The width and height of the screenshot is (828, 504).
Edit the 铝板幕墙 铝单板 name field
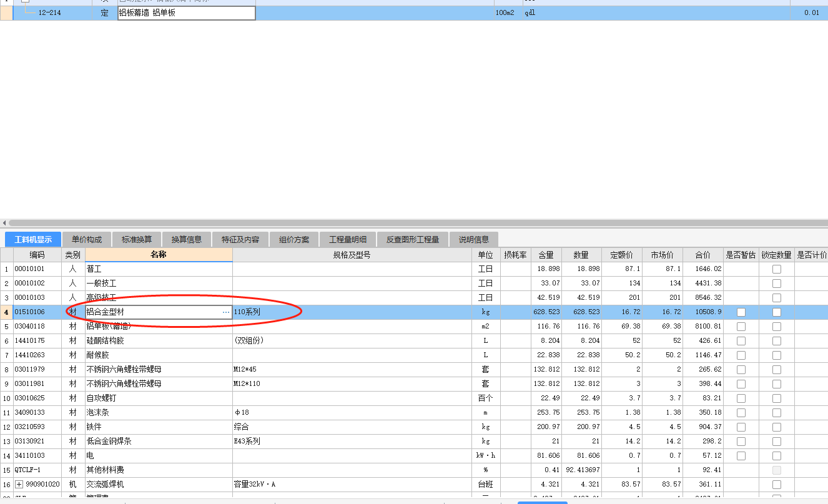click(x=187, y=13)
